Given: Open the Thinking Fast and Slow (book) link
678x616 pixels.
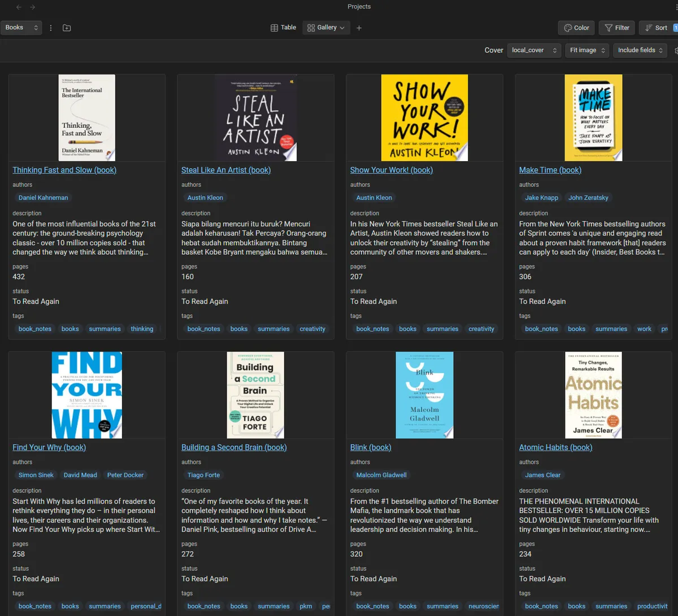Looking at the screenshot, I should point(64,170).
